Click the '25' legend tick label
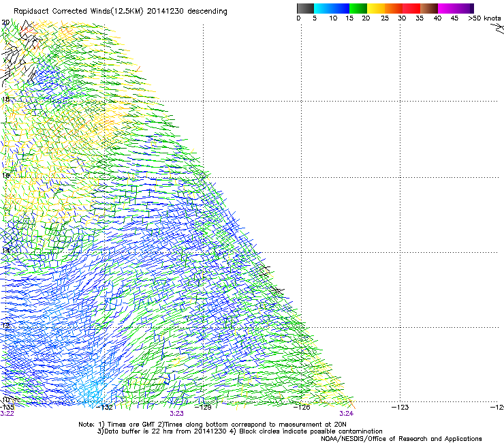This screenshot has width=504, height=443. coord(385,18)
